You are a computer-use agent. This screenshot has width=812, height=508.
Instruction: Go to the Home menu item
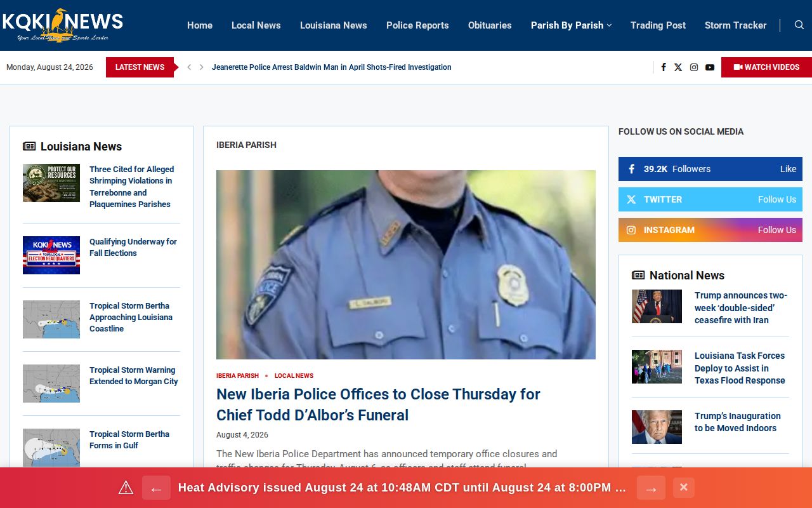(x=200, y=25)
